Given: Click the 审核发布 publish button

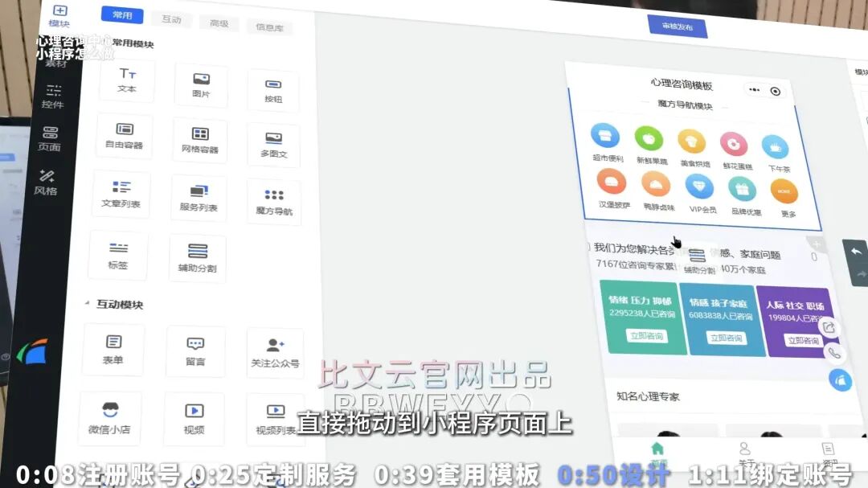Looking at the screenshot, I should [x=678, y=26].
